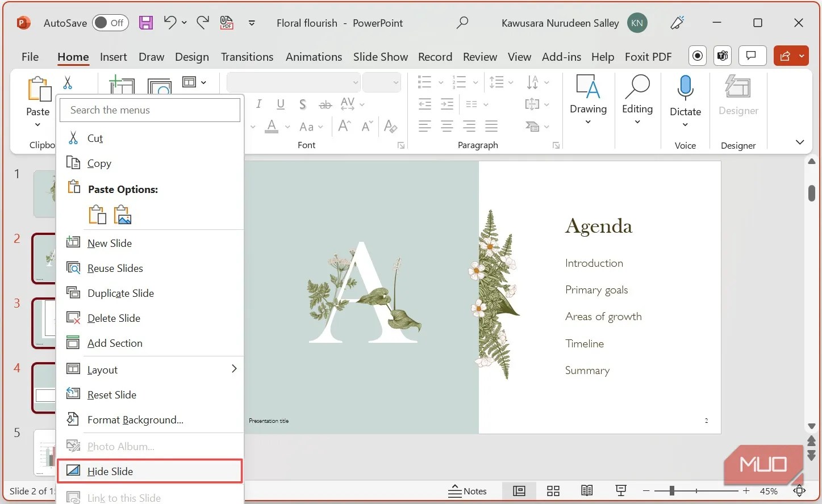Start Slide Show from status bar icon
The width and height of the screenshot is (822, 504).
[x=621, y=491]
